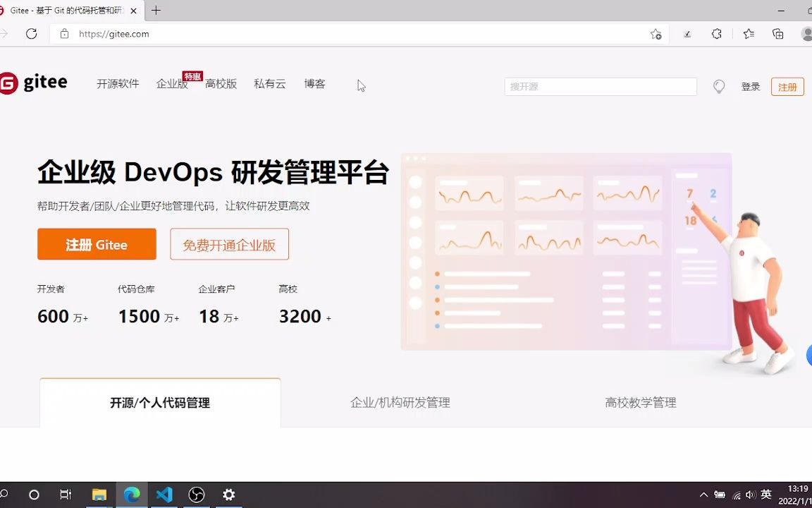Reload the page with refresh icon

(31, 33)
